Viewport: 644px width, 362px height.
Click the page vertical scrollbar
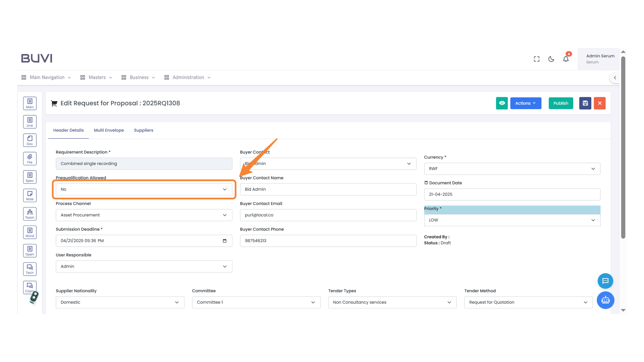pos(623,147)
